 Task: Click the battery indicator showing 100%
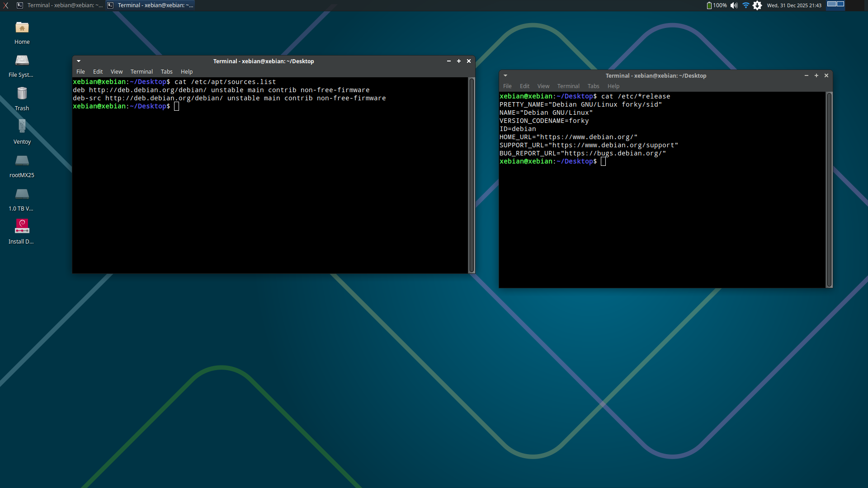point(717,5)
